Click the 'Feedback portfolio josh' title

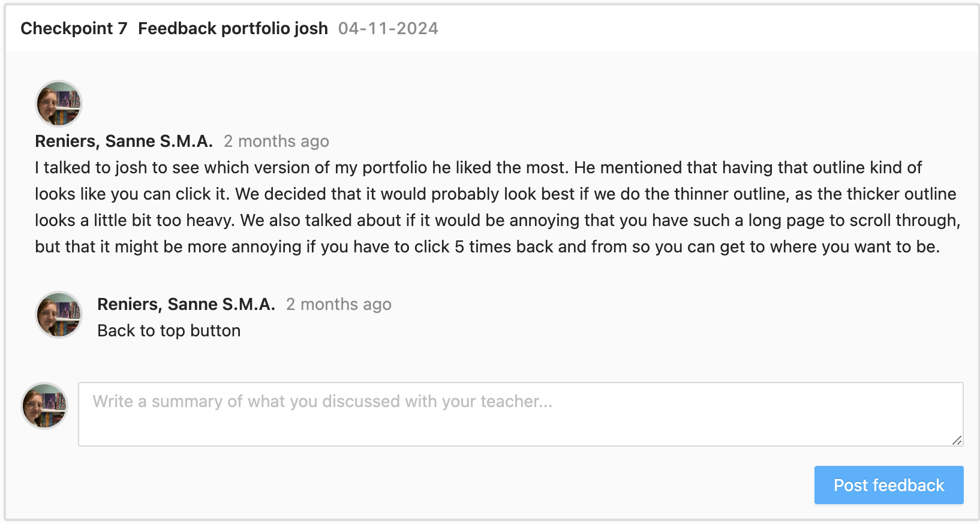(x=233, y=28)
